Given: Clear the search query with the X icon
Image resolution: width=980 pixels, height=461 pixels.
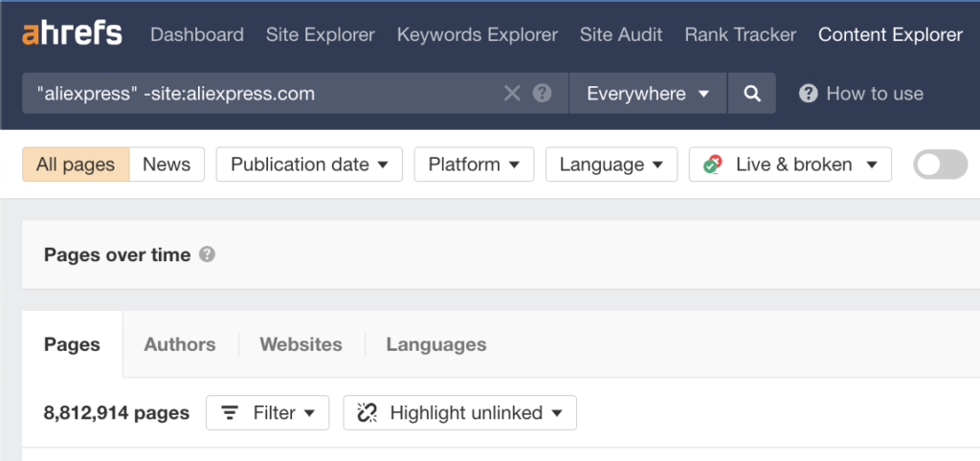Looking at the screenshot, I should (x=512, y=94).
